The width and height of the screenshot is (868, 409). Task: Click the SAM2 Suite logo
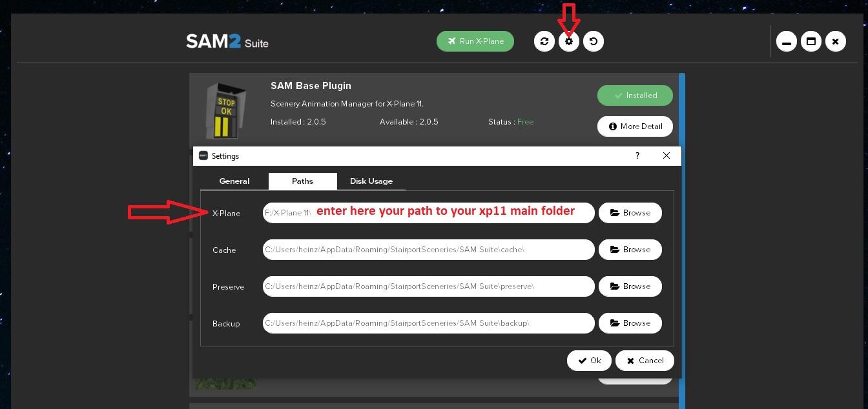(227, 42)
